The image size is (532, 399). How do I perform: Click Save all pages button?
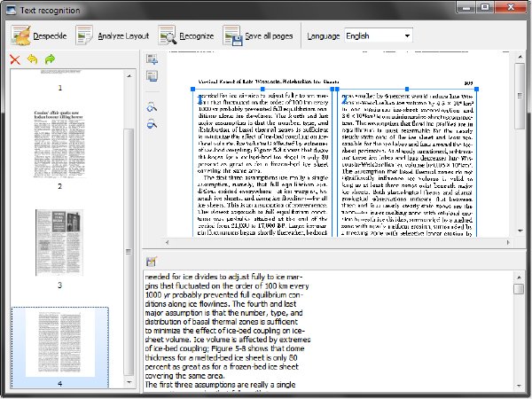coord(258,35)
